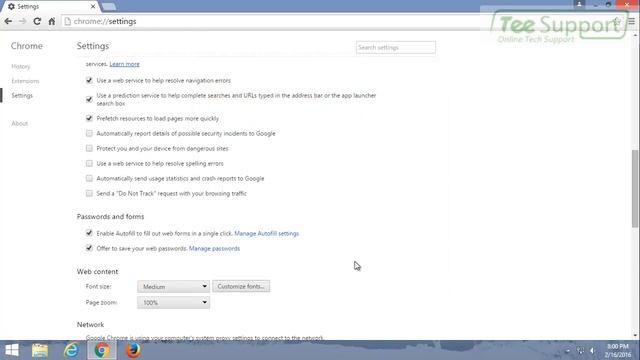
Task: Reload the settings page
Action: pyautogui.click(x=37, y=21)
